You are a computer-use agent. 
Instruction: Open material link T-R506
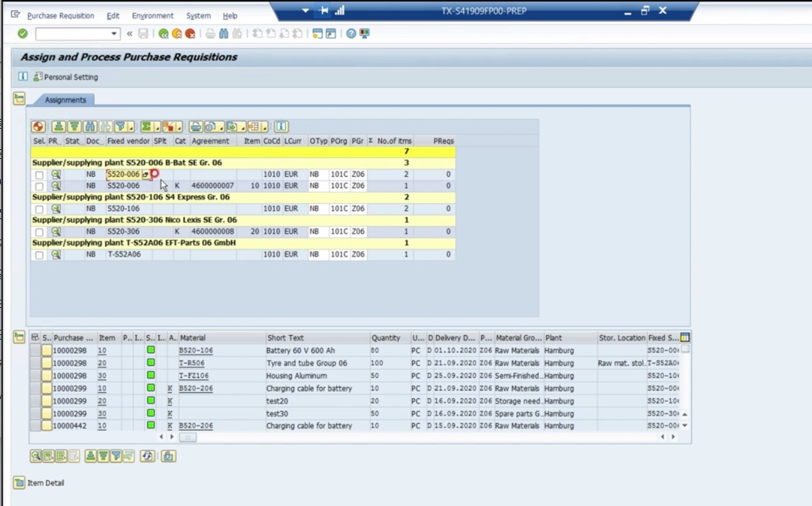click(191, 363)
